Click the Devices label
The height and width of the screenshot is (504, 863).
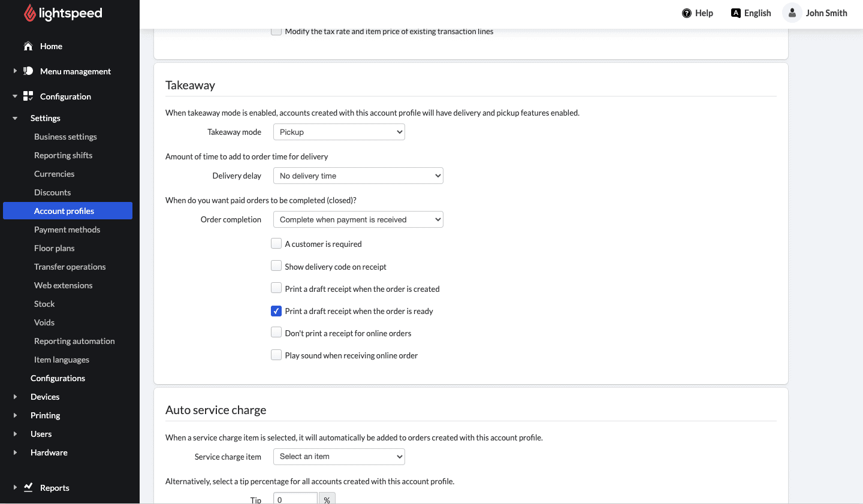[x=45, y=397]
